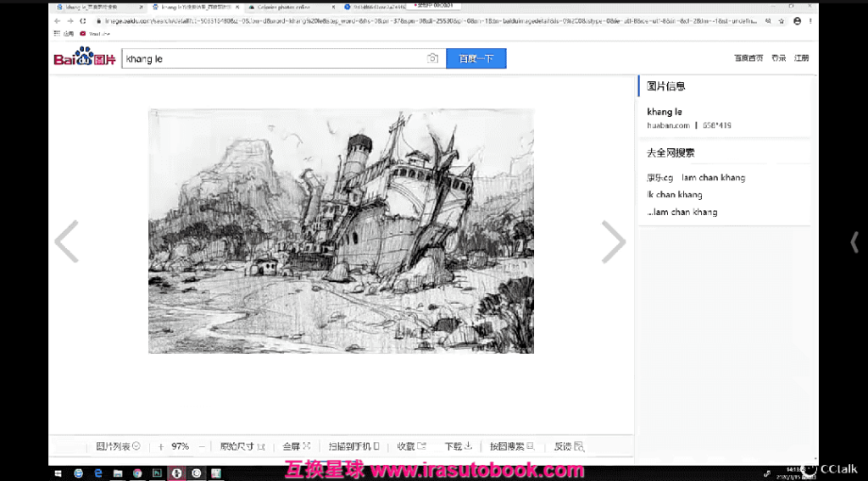The image size is (868, 481).
Task: Click 按图搜索 search by image
Action: click(511, 446)
